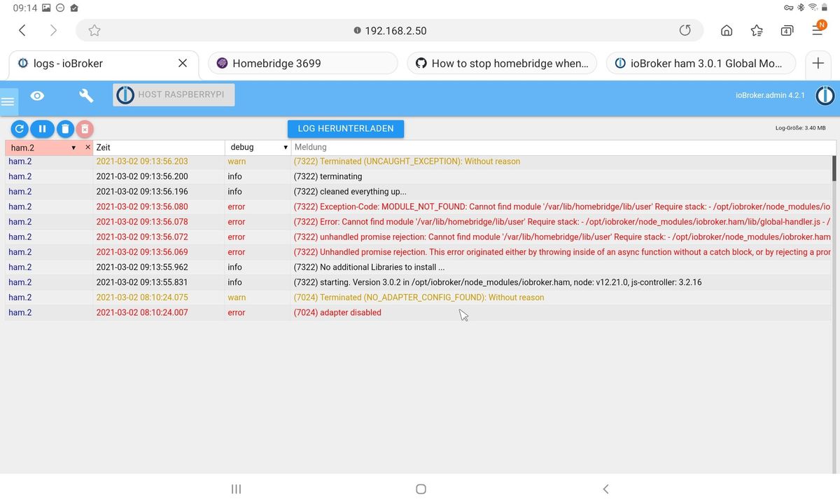Viewport: 840px width, 504px height.
Task: Open the browser hamburger menu
Action: point(818,30)
